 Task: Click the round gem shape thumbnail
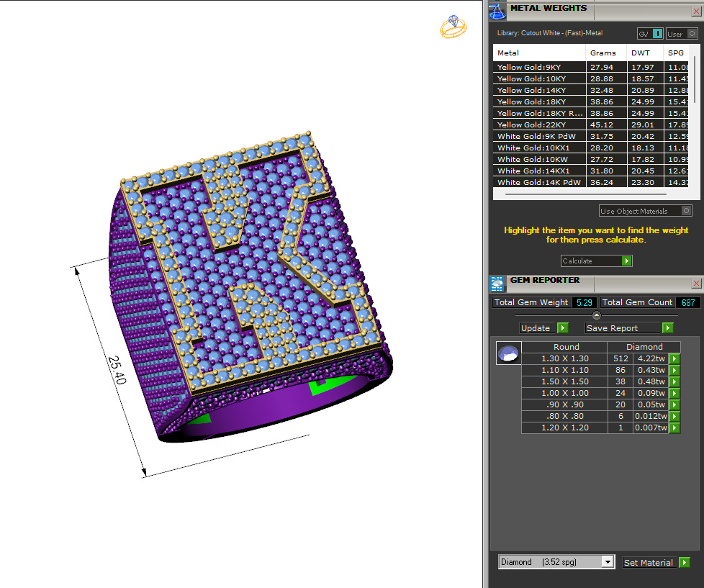509,353
